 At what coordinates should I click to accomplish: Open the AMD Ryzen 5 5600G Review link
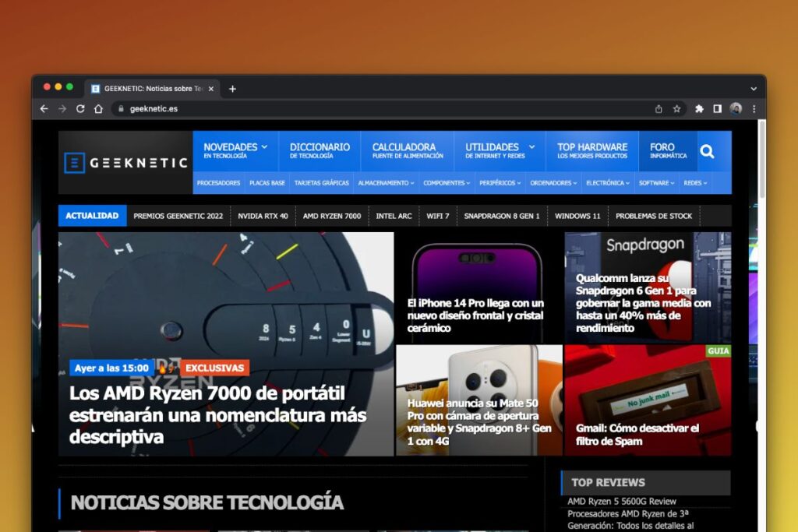(x=622, y=502)
